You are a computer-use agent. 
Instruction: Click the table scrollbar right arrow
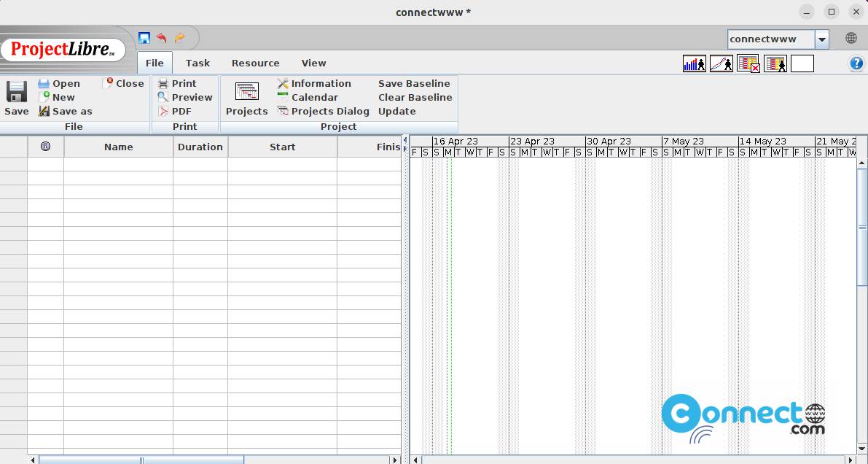point(395,460)
